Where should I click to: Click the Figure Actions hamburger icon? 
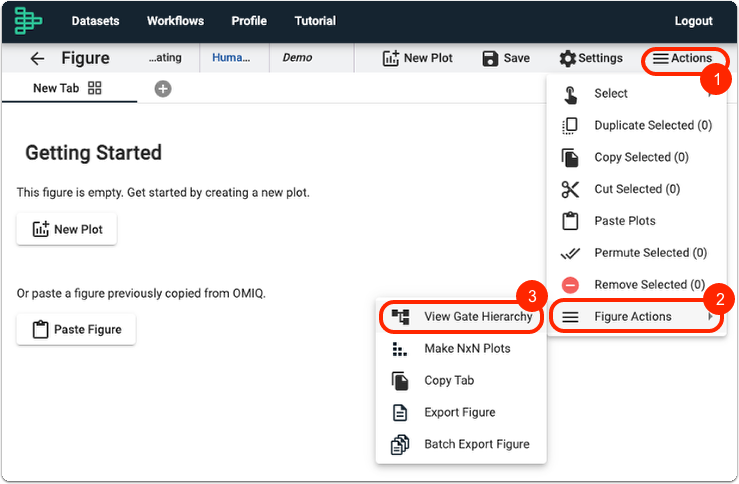point(570,317)
